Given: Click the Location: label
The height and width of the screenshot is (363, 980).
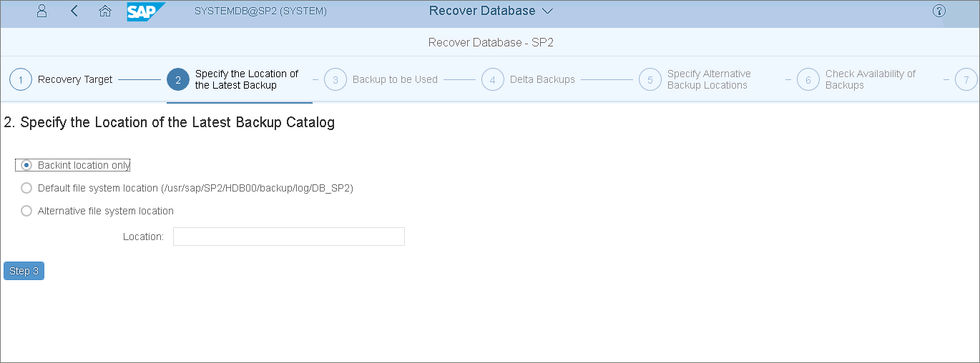Looking at the screenshot, I should coord(143,237).
